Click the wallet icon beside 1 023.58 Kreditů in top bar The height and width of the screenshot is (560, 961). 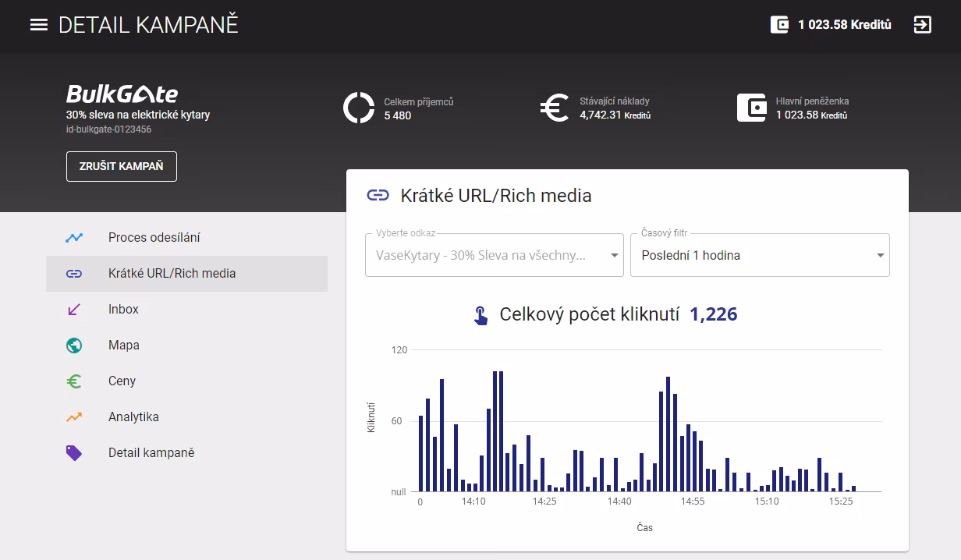tap(779, 25)
